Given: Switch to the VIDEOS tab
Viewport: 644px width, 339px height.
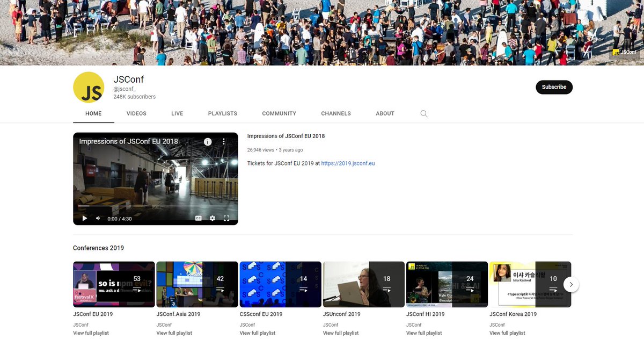Looking at the screenshot, I should [136, 113].
